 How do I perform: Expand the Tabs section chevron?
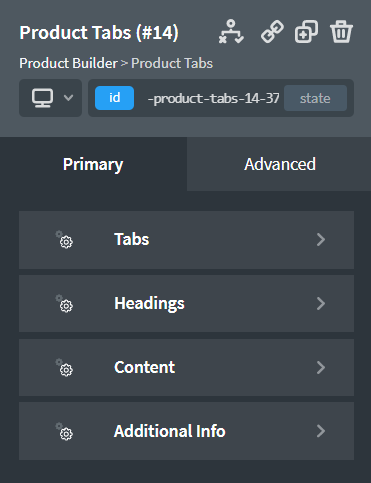[321, 239]
